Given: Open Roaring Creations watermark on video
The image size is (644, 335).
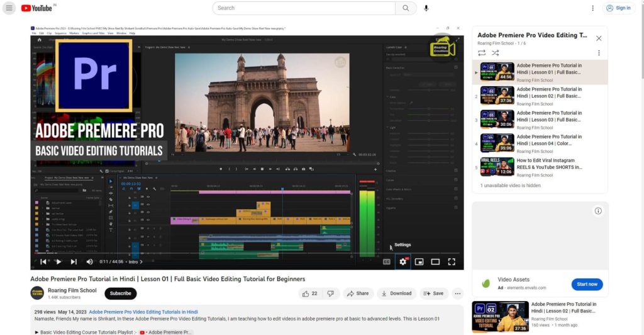Looking at the screenshot, I should click(442, 48).
